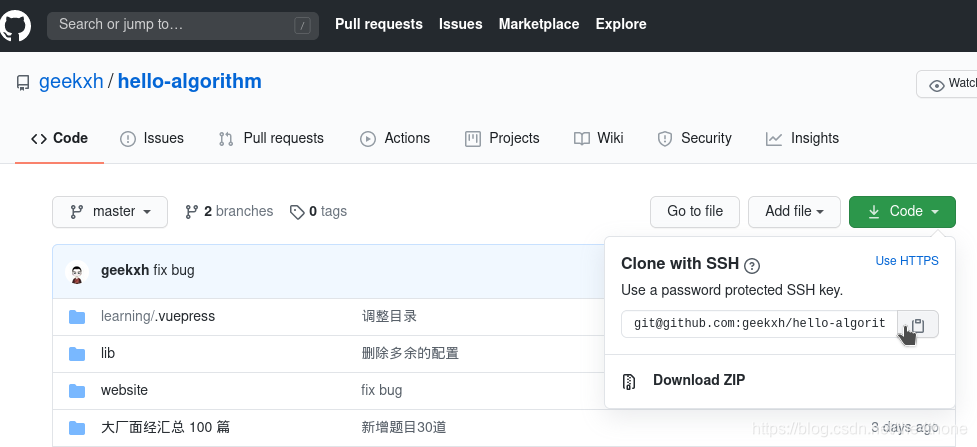The width and height of the screenshot is (977, 447).
Task: Click the folder icon for learning/.vuepress
Action: tap(77, 317)
